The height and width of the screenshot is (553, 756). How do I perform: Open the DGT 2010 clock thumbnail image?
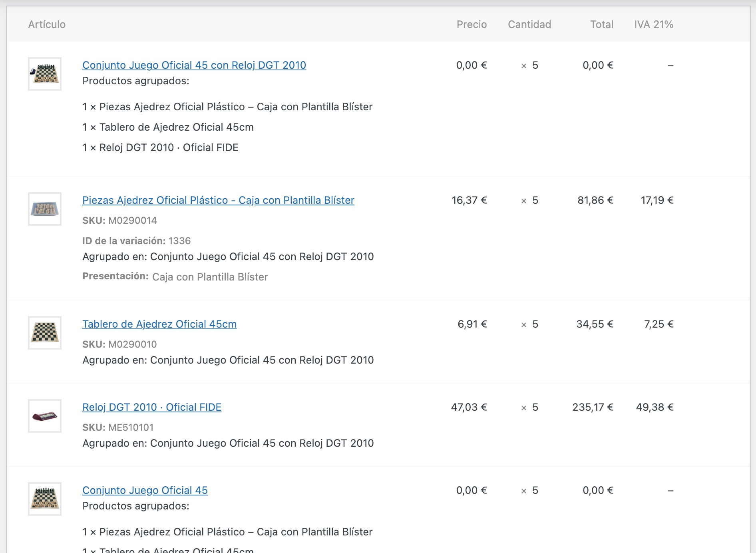pyautogui.click(x=45, y=416)
